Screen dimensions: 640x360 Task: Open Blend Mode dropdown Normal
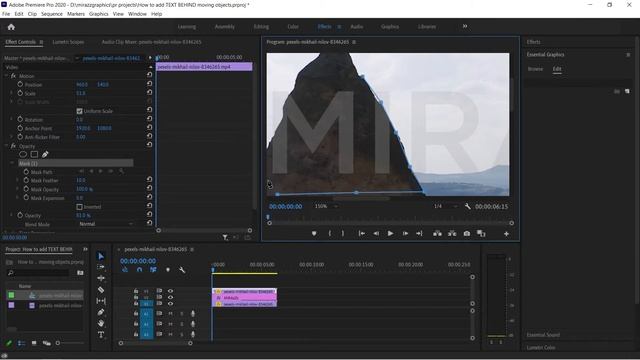point(106,224)
